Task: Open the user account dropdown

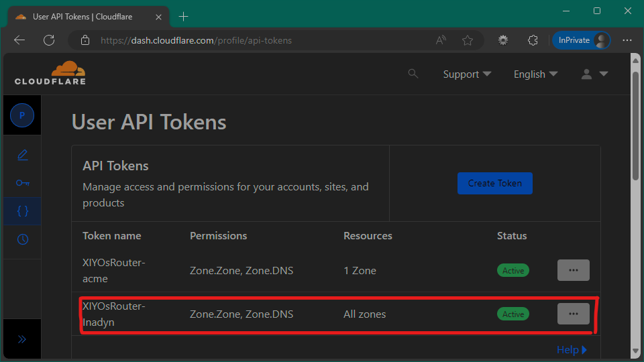Action: tap(594, 74)
